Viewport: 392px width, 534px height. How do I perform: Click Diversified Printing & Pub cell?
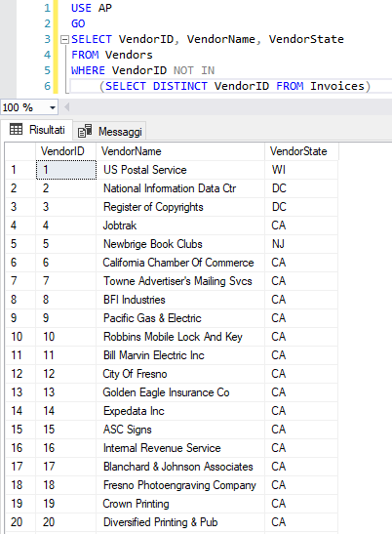coord(180,522)
